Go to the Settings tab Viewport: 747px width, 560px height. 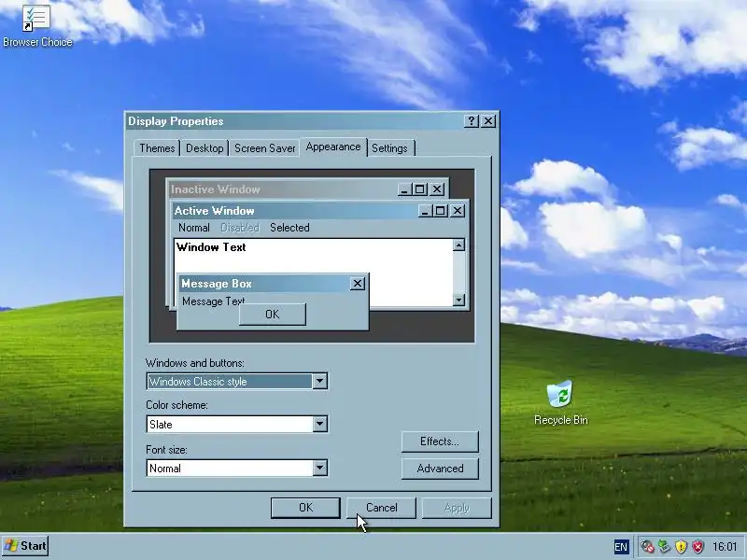pyautogui.click(x=389, y=148)
